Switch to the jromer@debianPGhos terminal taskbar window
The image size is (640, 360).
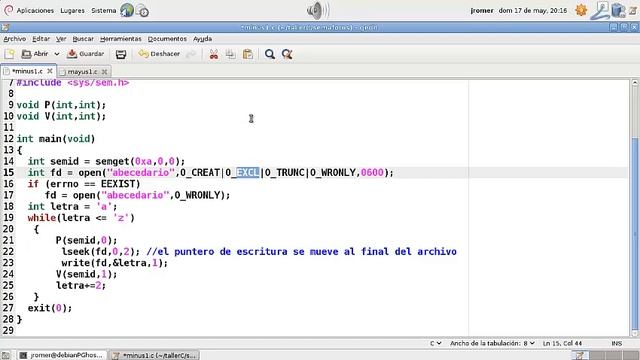coord(62,355)
